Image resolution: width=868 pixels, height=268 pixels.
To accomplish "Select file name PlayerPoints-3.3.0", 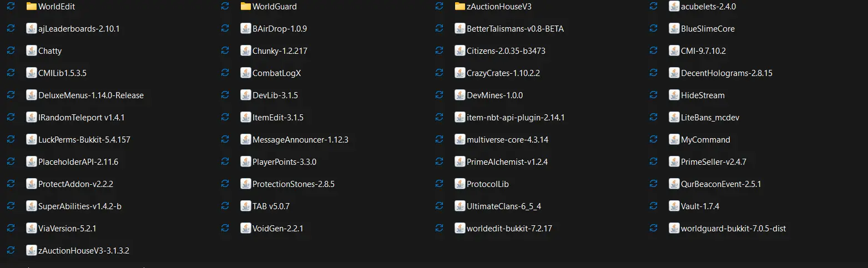I will click(285, 162).
